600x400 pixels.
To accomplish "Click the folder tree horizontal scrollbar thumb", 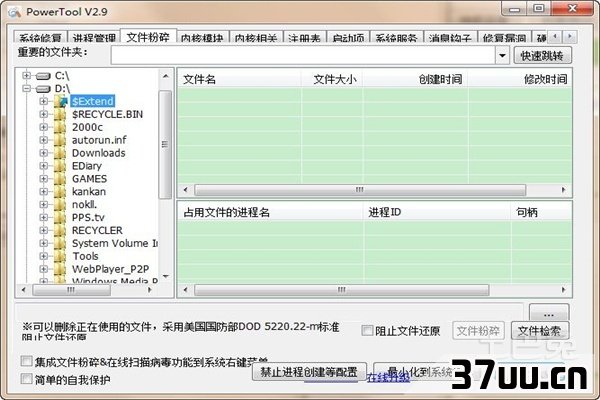I will click(72, 290).
